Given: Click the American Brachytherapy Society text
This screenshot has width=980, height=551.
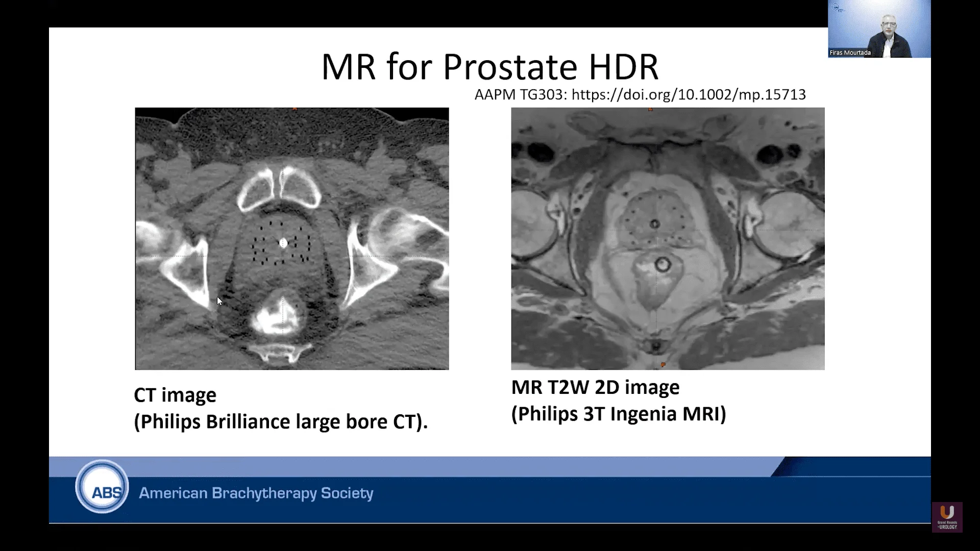Looking at the screenshot, I should pos(256,493).
